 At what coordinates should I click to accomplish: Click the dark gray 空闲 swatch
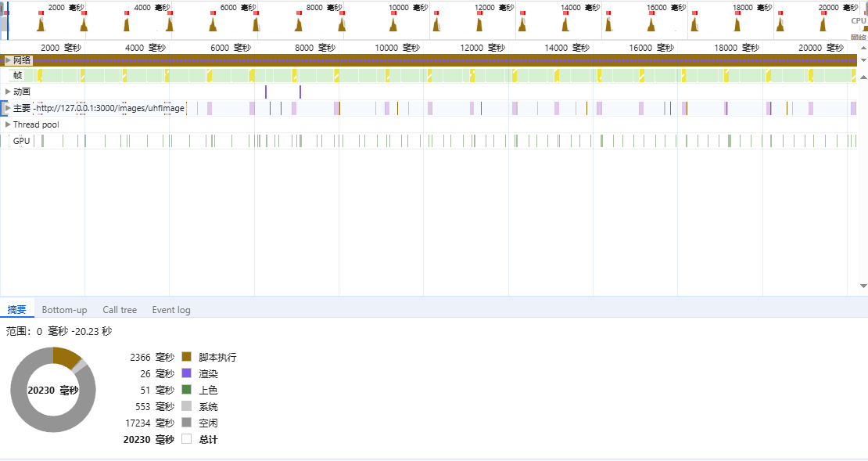(186, 423)
